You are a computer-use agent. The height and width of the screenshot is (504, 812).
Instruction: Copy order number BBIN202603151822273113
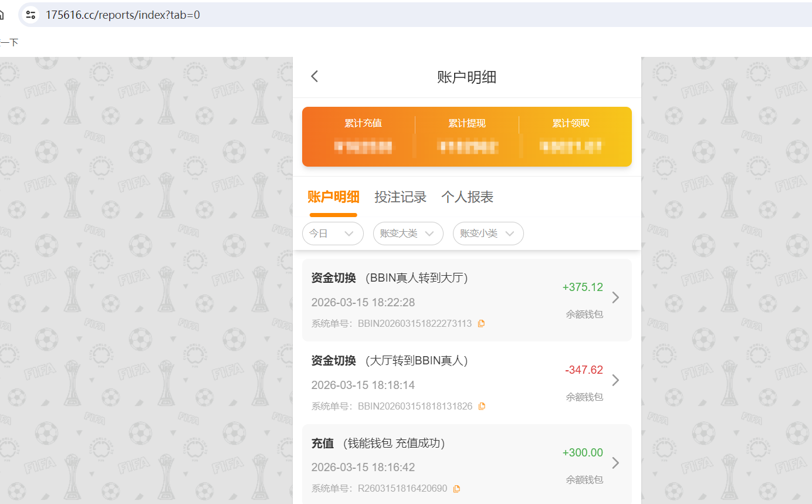(x=481, y=323)
